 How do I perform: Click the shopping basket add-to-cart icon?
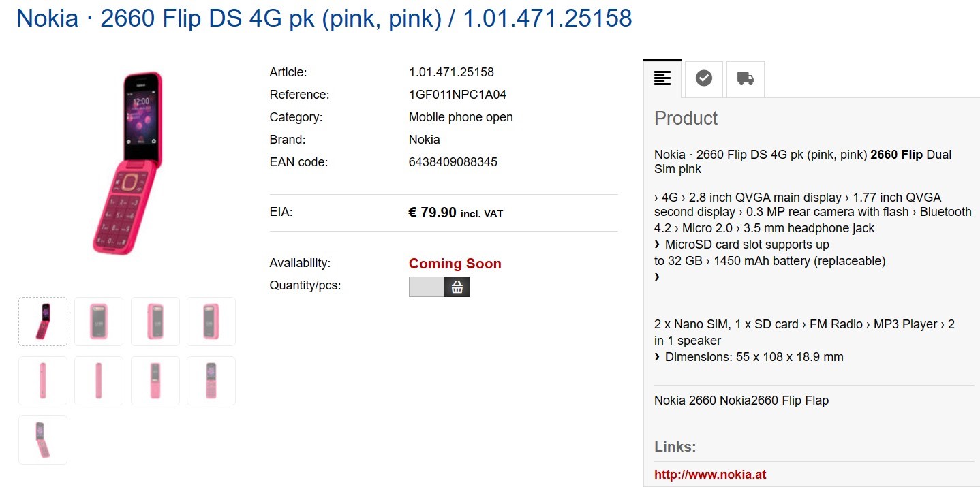point(457,287)
